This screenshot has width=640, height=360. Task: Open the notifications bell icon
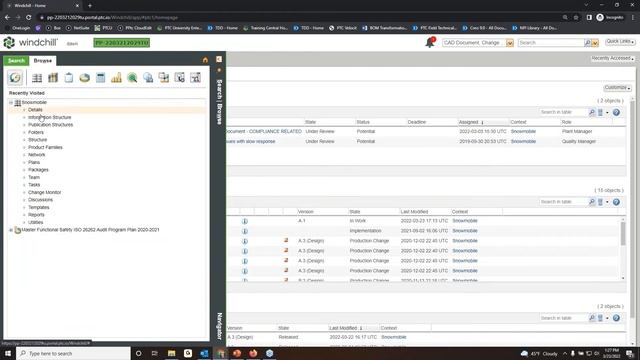coord(430,42)
